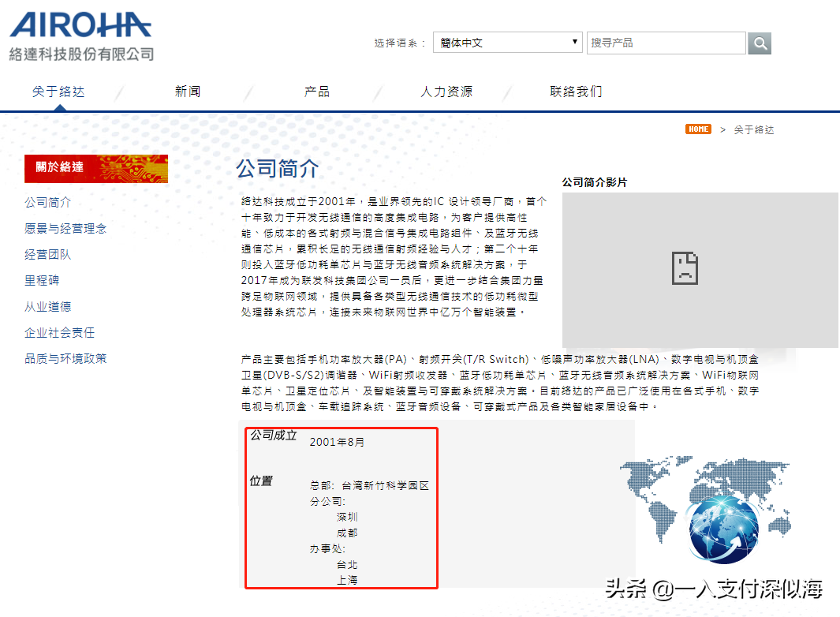840x617 pixels.
Task: Open the 企业社会责任 sidebar link
Action: (60, 332)
